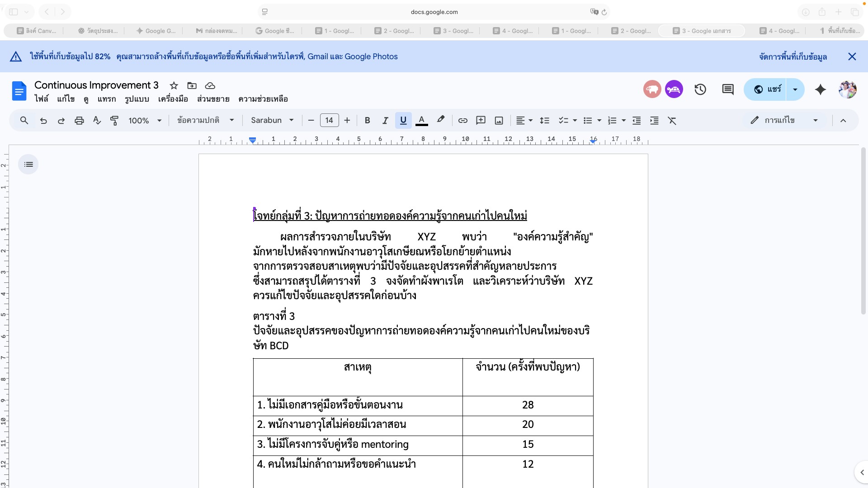The image size is (868, 488).
Task: Click the Gemini sparkle icon
Action: pyautogui.click(x=820, y=89)
